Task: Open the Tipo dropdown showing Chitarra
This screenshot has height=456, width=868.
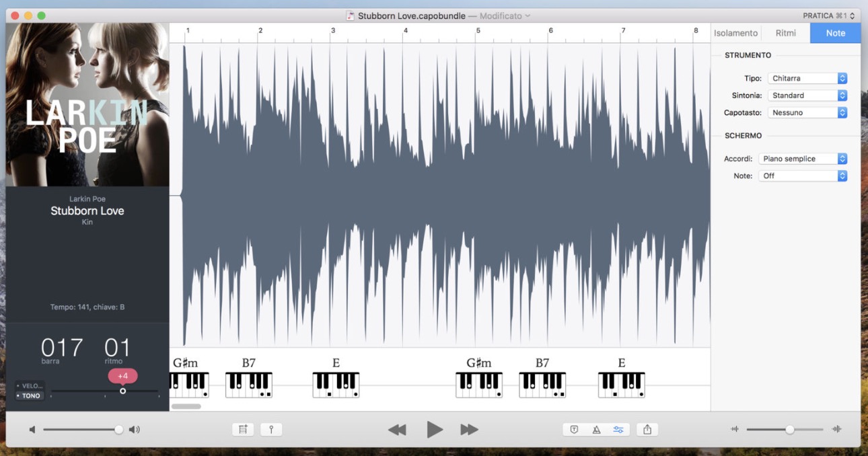Action: (x=807, y=79)
